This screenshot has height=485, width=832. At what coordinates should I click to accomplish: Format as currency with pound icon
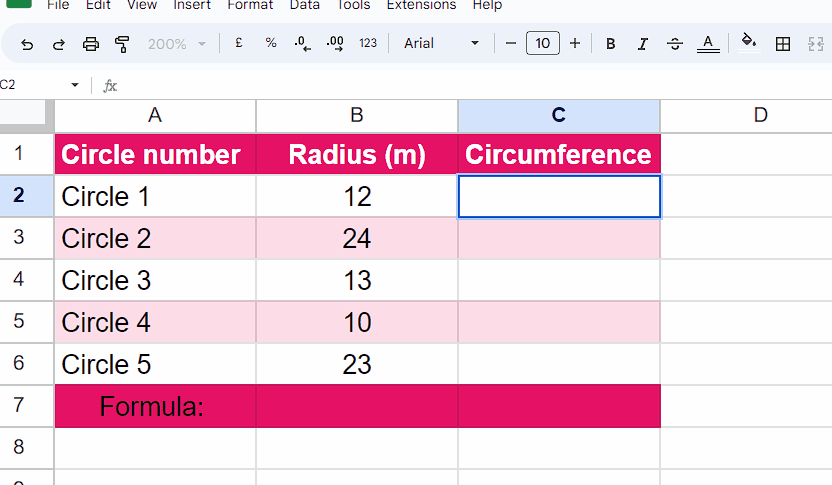click(239, 43)
